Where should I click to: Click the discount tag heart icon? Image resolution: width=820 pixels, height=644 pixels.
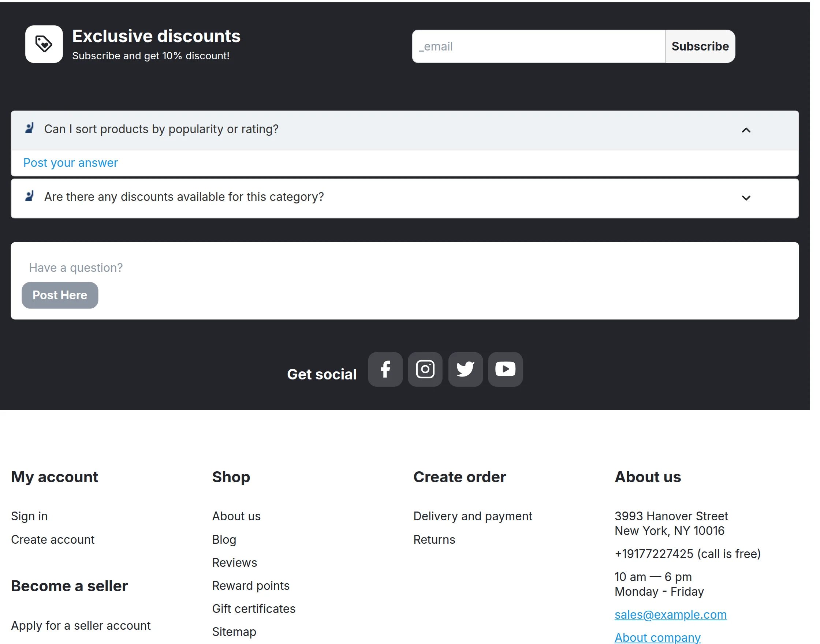(44, 44)
